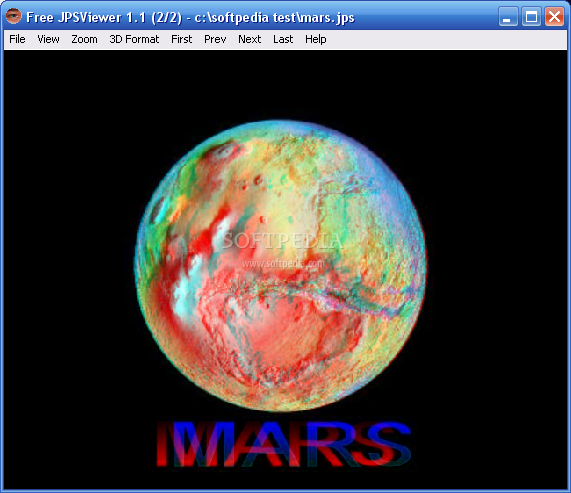Go to the First image
Screen dimensions: 571x493
181,39
